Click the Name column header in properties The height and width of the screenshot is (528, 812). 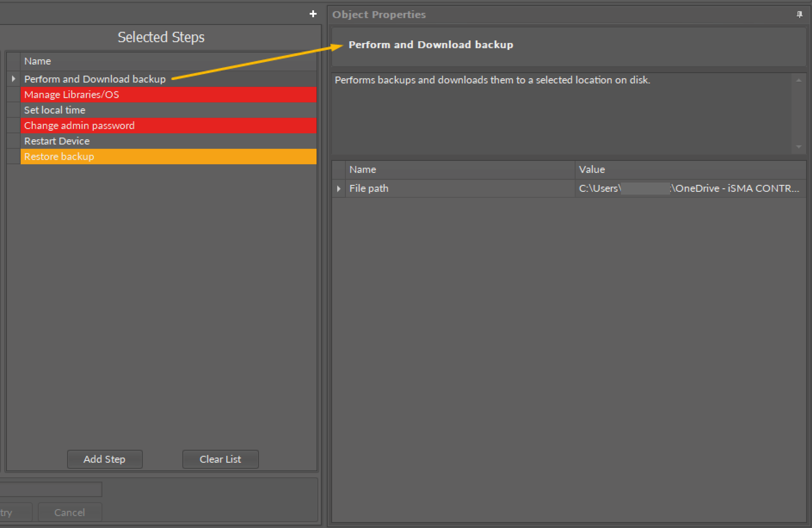(363, 170)
